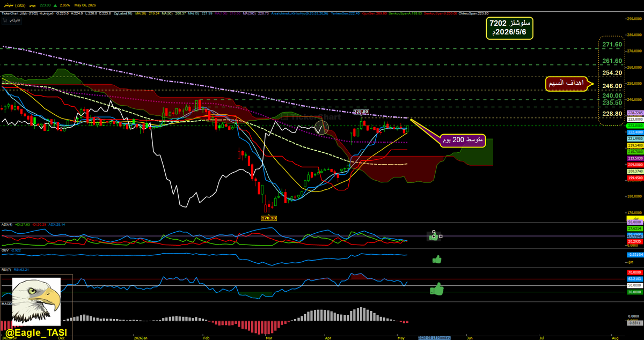Click the 213.5030 purple price axis tag

(635, 158)
